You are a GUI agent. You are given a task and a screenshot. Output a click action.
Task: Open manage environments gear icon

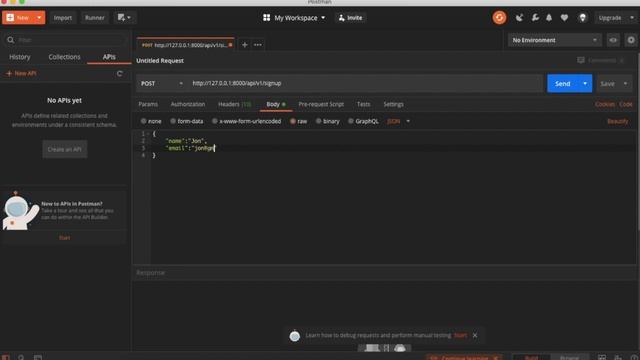(631, 40)
